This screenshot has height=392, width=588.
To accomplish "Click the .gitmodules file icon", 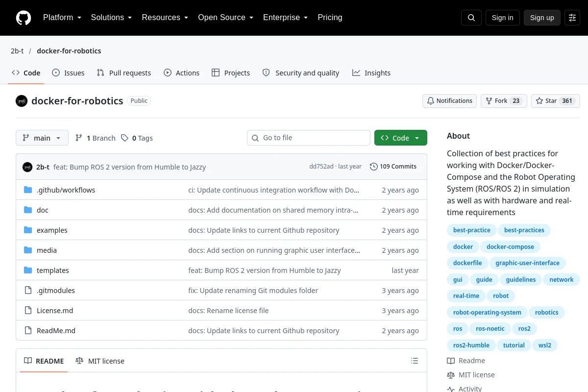I will [28, 291].
